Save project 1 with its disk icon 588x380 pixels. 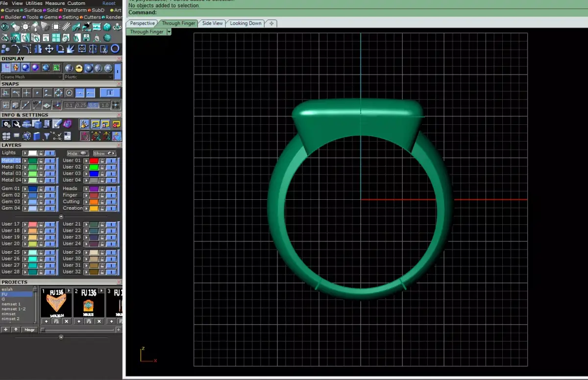coord(56,321)
